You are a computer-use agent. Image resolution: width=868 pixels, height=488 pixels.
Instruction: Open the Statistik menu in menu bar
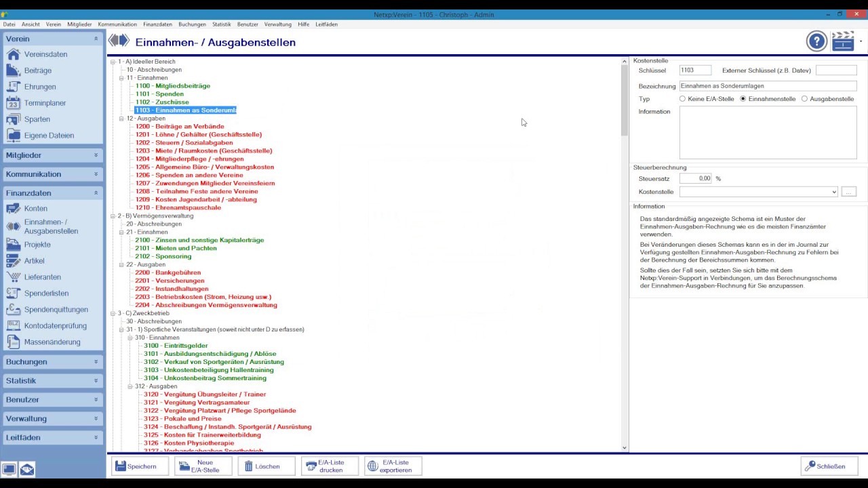tap(222, 24)
